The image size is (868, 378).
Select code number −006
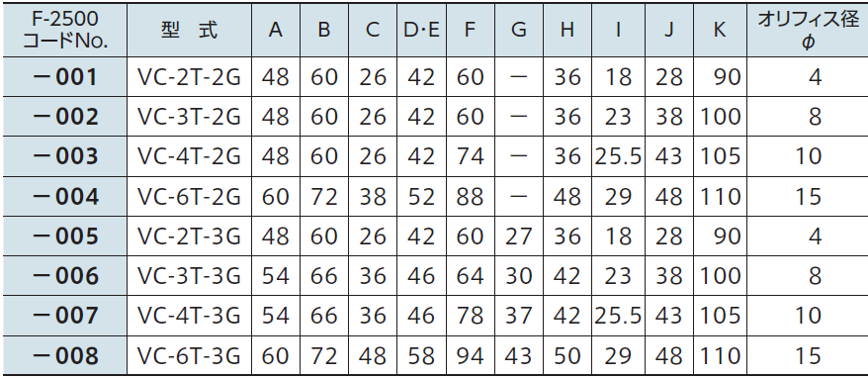pyautogui.click(x=65, y=276)
